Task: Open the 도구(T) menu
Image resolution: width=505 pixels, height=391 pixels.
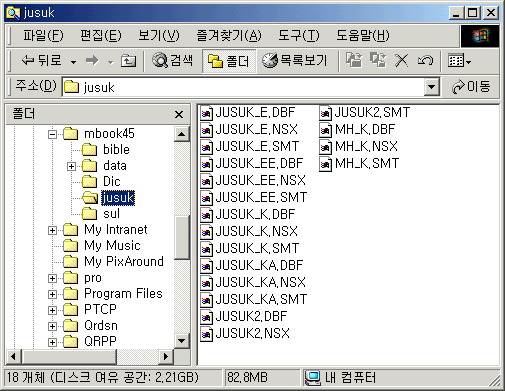Action: (x=299, y=35)
